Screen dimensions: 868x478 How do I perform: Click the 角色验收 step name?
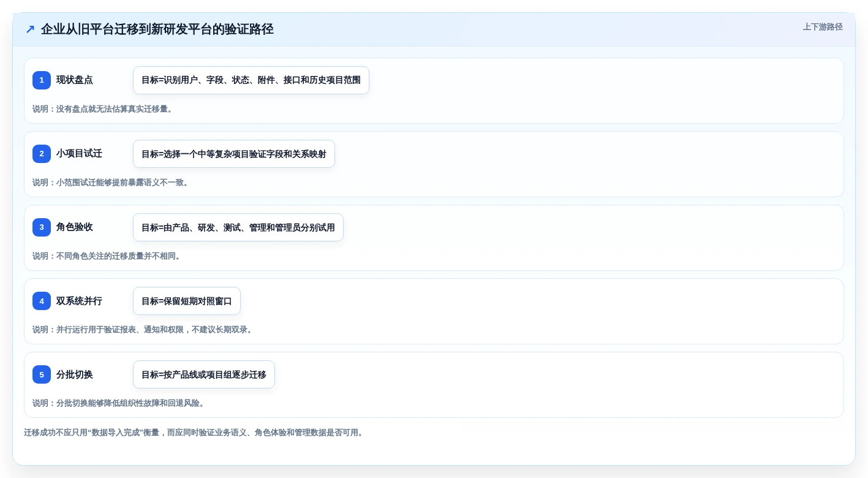(75, 227)
